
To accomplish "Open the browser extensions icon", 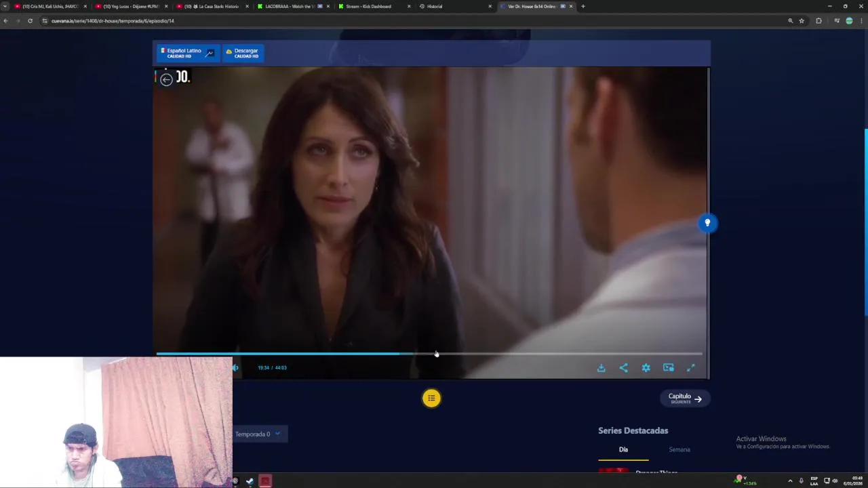I will tap(818, 21).
